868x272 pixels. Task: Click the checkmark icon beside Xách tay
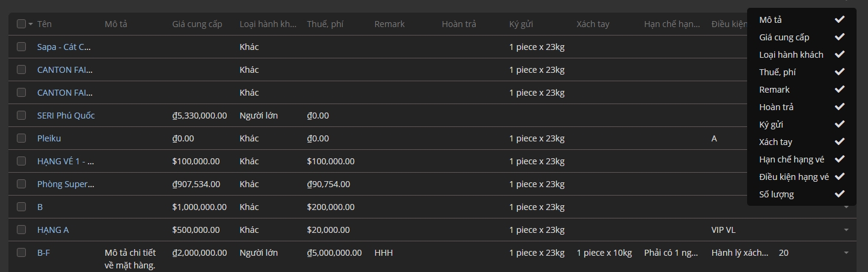(x=840, y=141)
